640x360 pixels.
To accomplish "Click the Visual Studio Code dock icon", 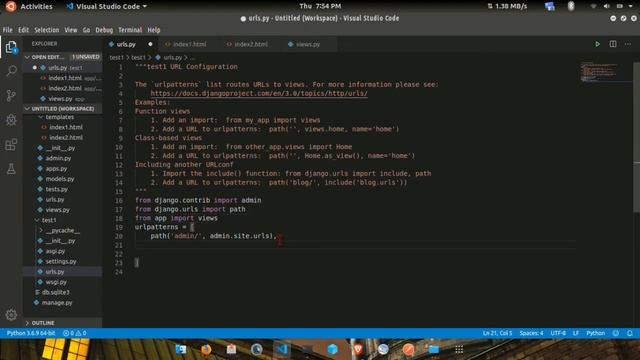I will 282,349.
